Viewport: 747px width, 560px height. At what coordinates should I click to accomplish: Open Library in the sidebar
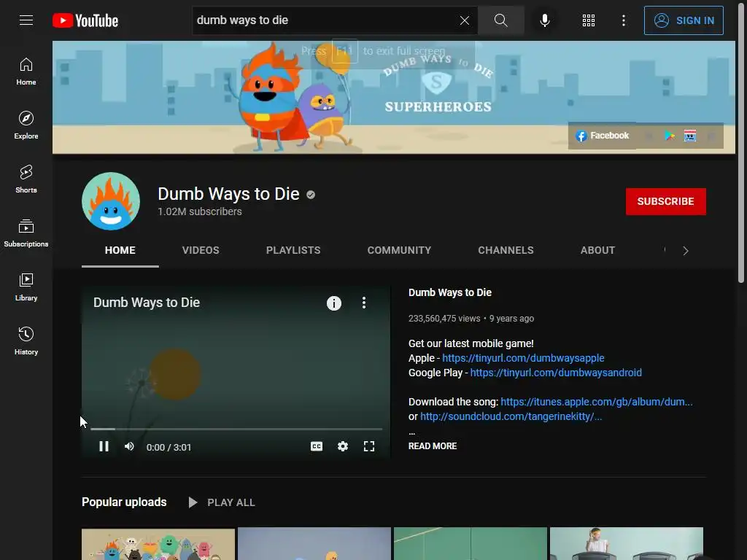click(26, 287)
